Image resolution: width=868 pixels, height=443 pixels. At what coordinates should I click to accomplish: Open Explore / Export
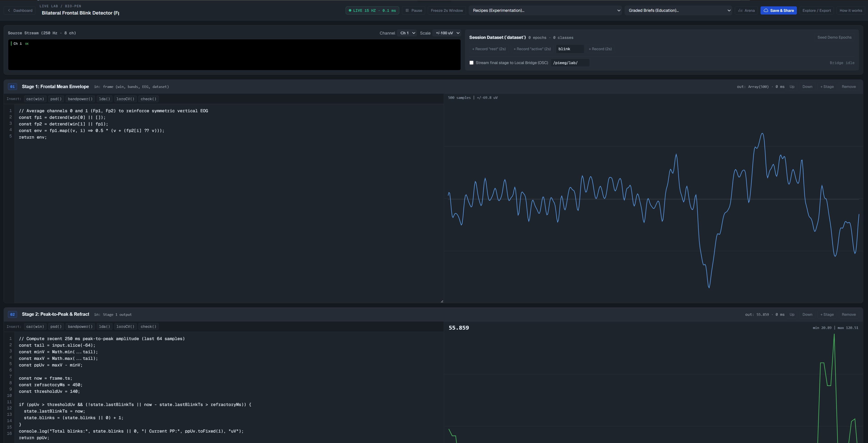[816, 10]
